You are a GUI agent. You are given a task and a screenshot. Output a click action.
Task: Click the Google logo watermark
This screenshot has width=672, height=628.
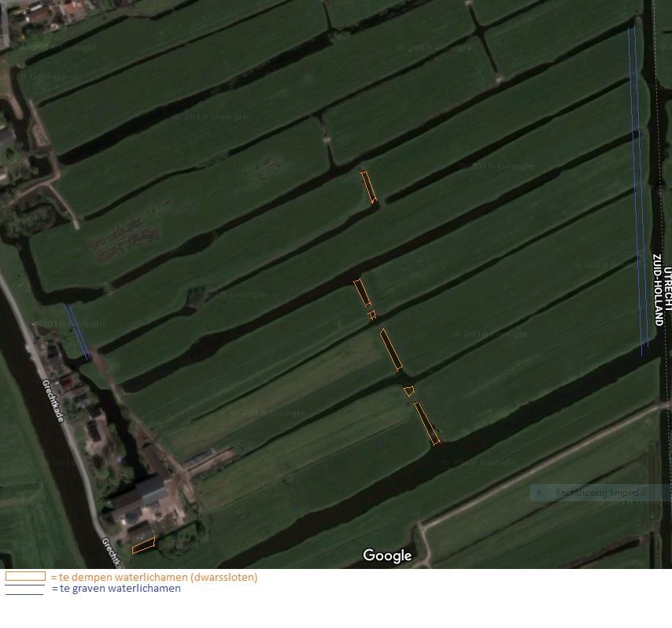click(387, 556)
